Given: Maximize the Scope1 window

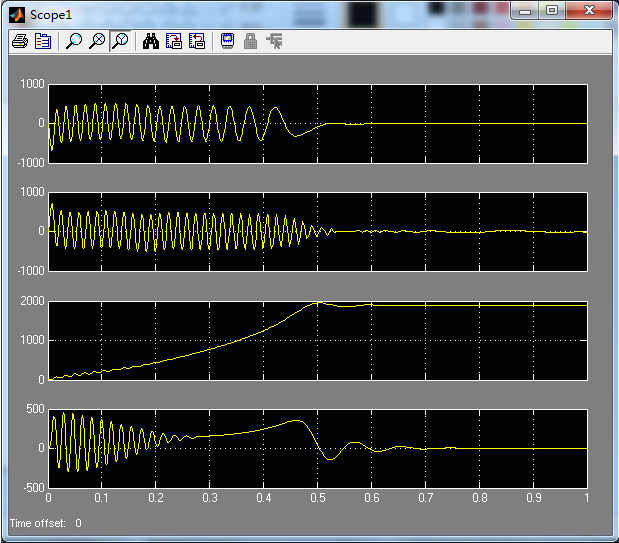Looking at the screenshot, I should click(552, 10).
